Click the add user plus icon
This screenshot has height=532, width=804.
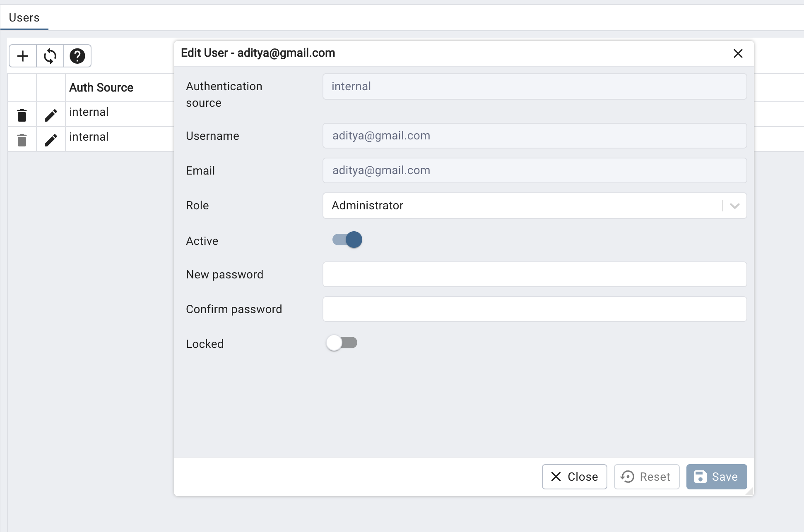pyautogui.click(x=23, y=56)
